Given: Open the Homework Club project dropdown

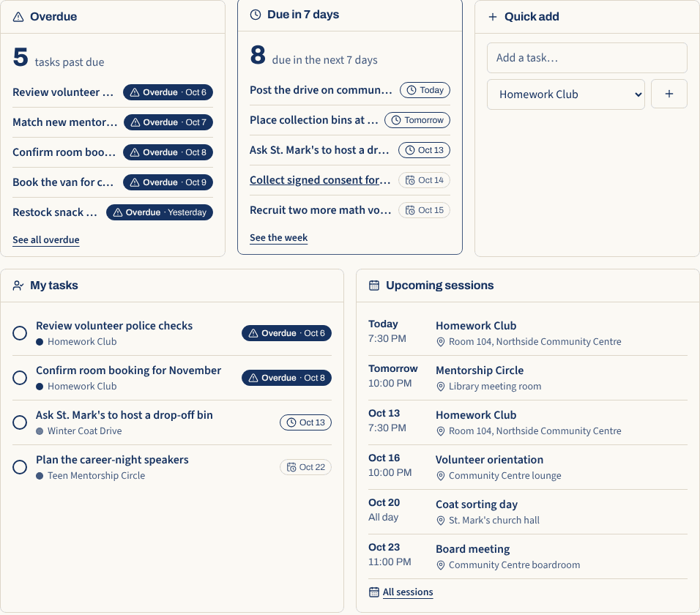Looking at the screenshot, I should click(565, 94).
